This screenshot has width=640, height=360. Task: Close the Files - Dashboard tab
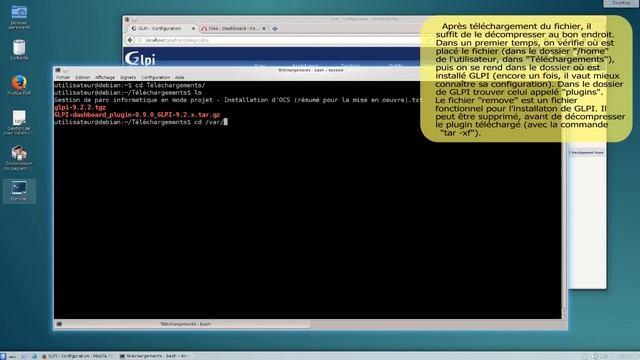264,29
